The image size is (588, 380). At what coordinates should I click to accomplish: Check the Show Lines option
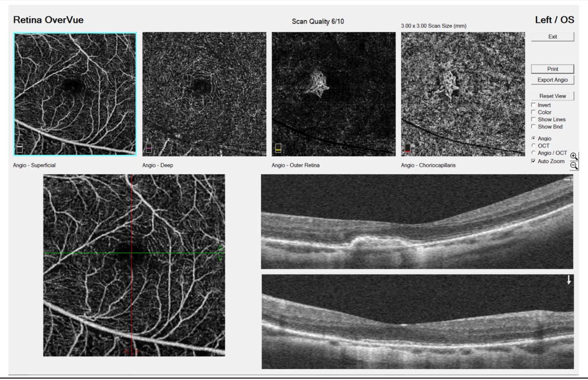pos(533,119)
